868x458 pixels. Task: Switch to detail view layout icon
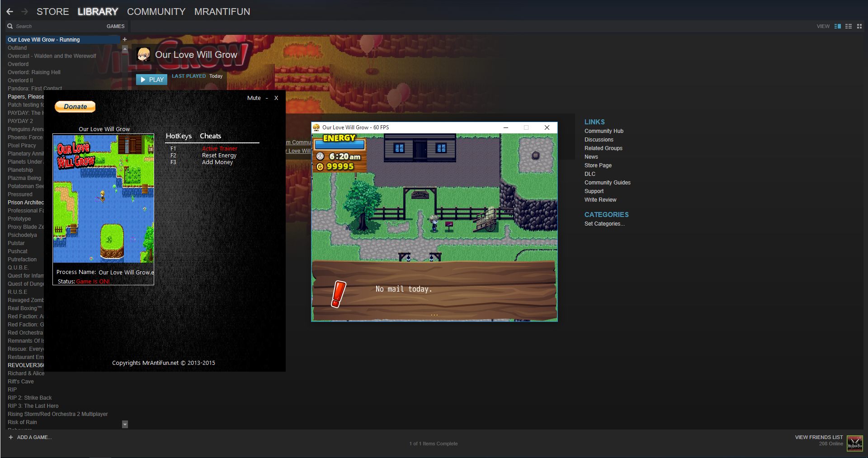(837, 26)
